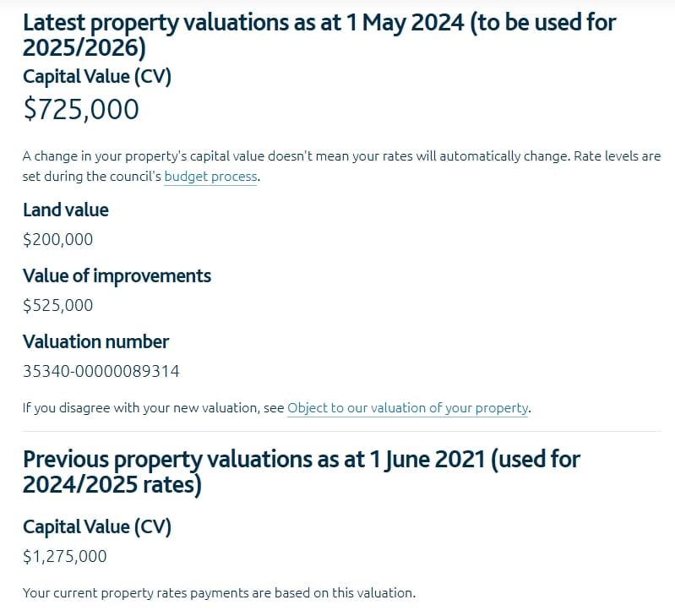Screen dimensions: 675x616
Task: Click the 'Valuation number' heading
Action: [x=95, y=341]
